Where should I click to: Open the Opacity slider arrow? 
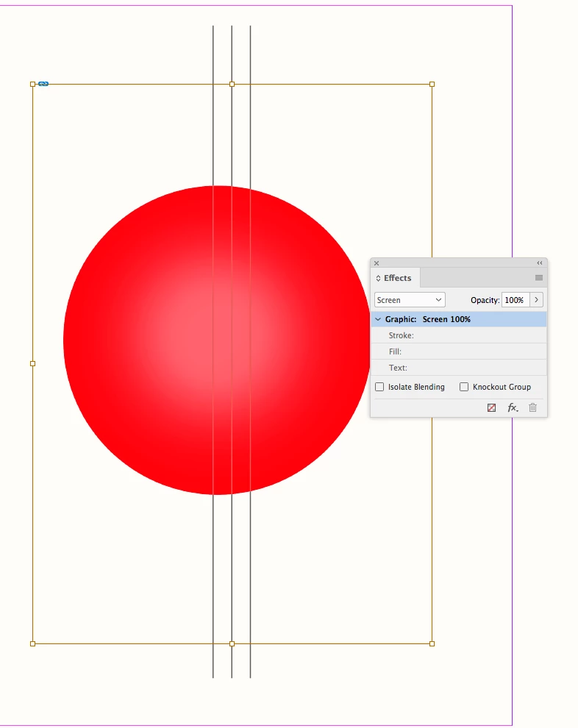point(536,300)
